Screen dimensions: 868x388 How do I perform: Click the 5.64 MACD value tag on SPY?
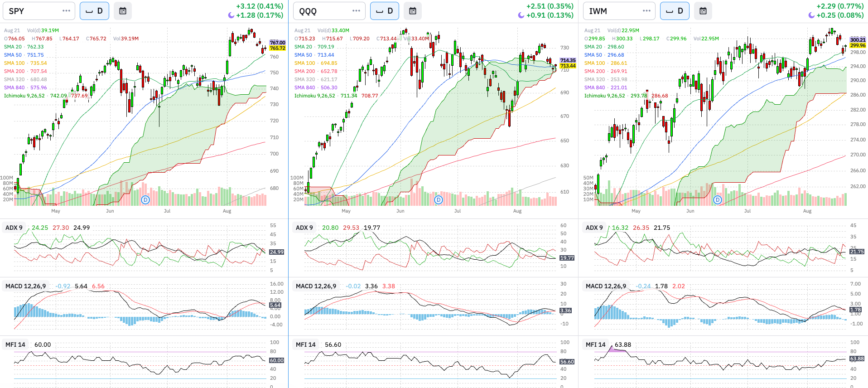click(275, 305)
